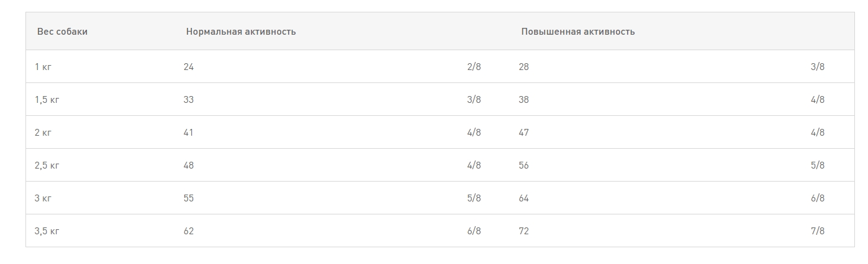Select the 2/8 fraction in the 1 кг row

(x=474, y=67)
